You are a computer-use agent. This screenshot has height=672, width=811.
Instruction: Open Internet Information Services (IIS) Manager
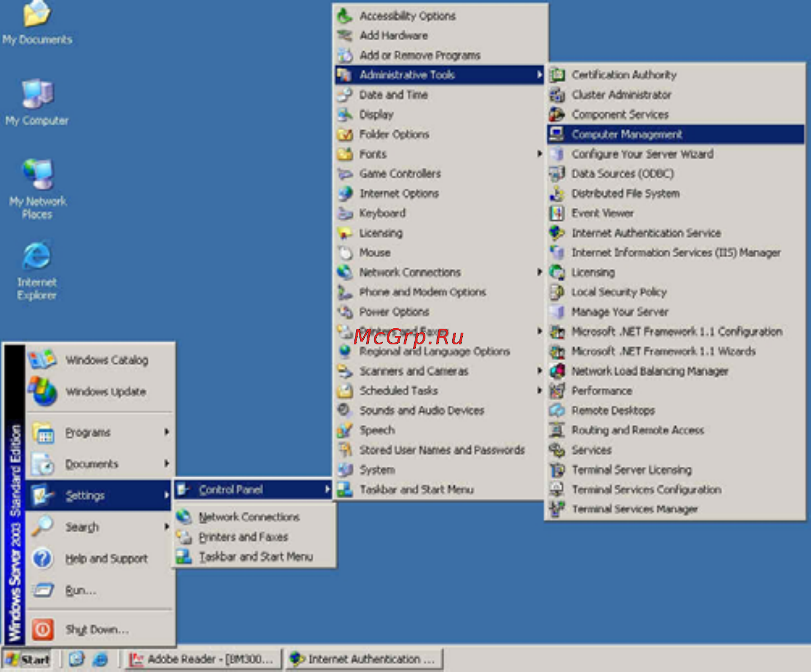tap(675, 252)
